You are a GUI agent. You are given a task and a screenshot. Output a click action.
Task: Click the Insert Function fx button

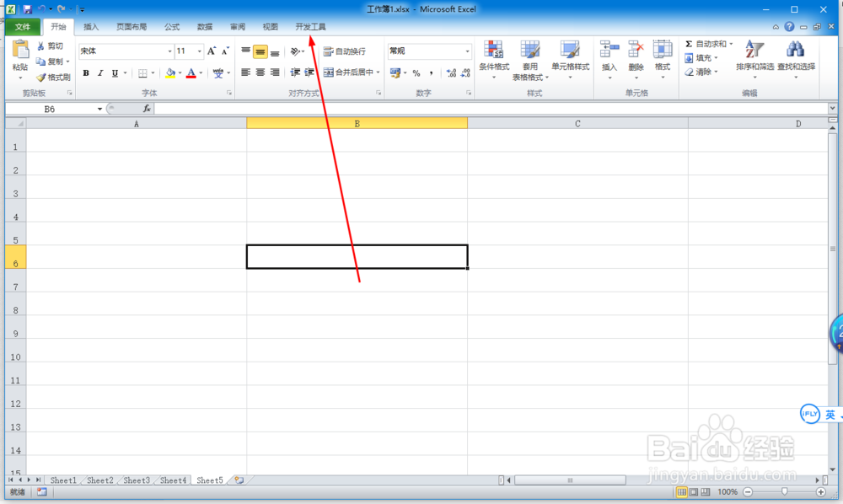[146, 109]
